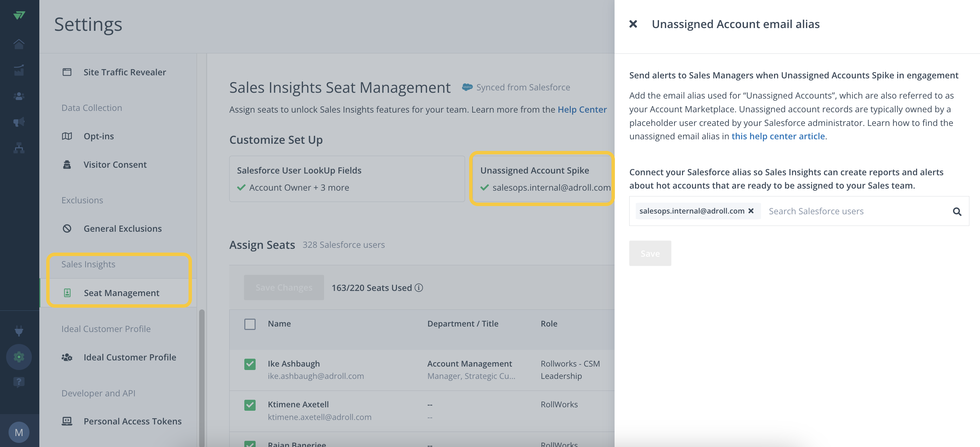Click ike.ashbaugh@adroll.com email text
The image size is (980, 447).
click(316, 376)
